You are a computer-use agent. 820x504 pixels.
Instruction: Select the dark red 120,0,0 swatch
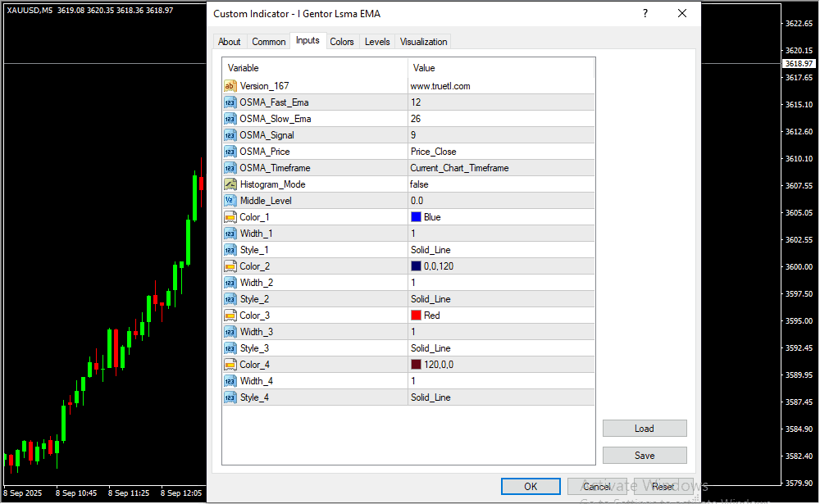[x=416, y=365]
